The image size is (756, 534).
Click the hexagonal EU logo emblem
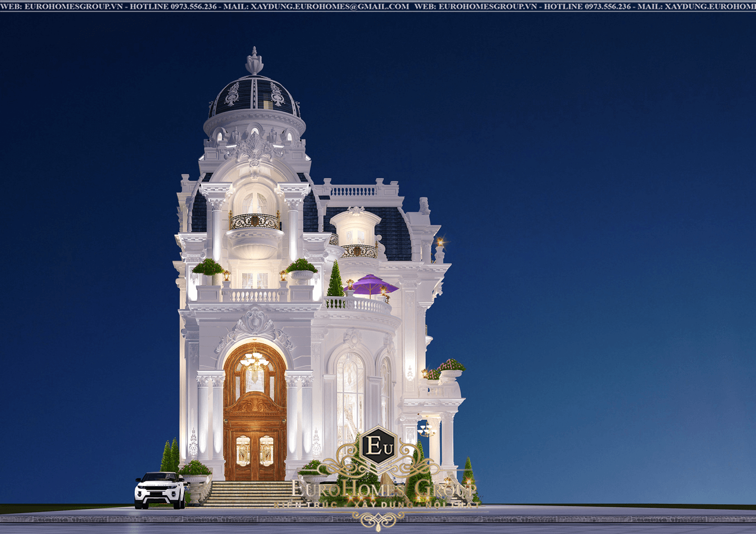(378, 445)
